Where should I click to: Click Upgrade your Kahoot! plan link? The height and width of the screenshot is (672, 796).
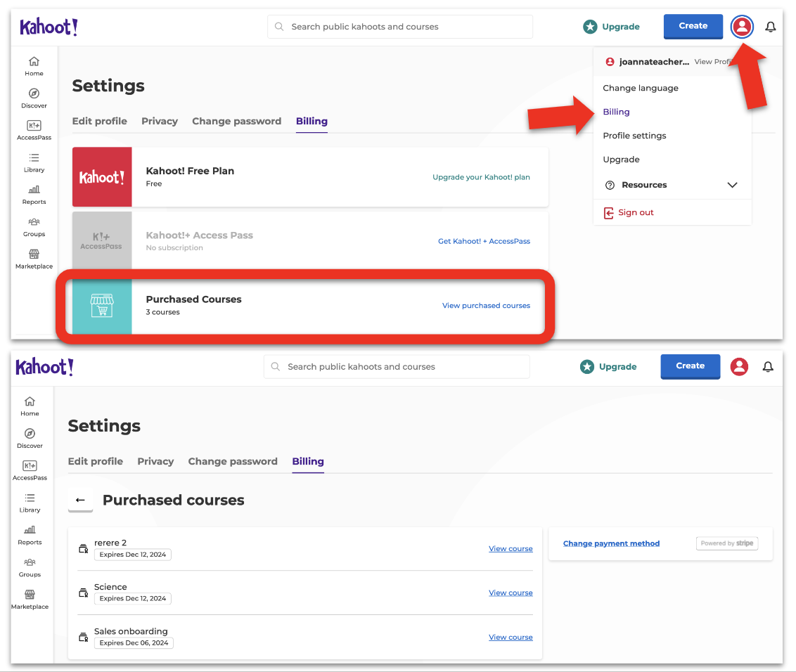pyautogui.click(x=481, y=177)
